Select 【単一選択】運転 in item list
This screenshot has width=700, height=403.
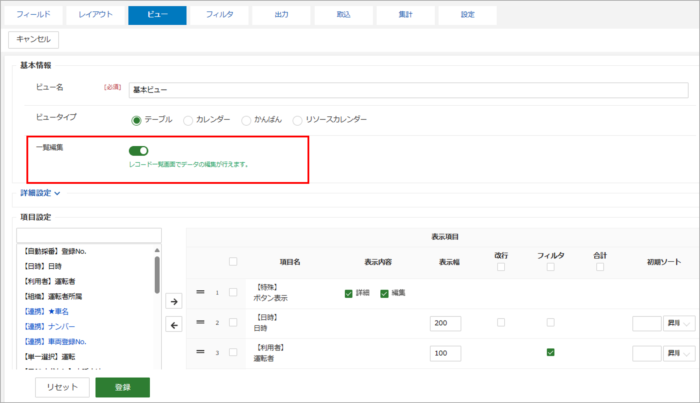(x=49, y=357)
